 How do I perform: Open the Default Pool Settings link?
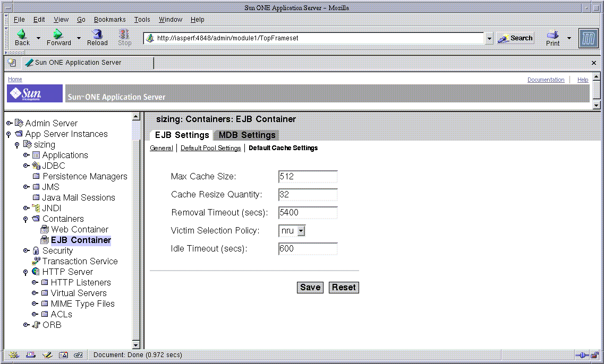(211, 148)
